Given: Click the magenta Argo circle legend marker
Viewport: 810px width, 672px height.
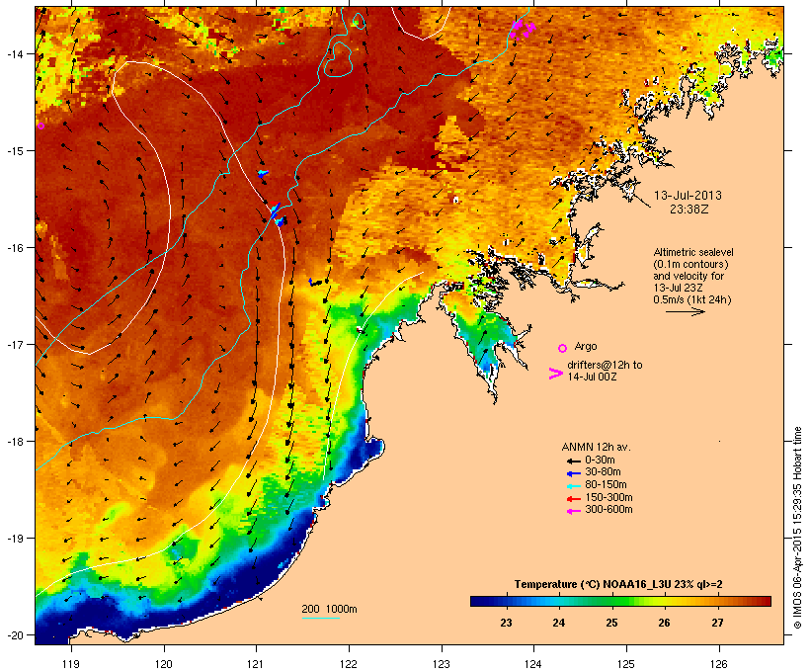Looking at the screenshot, I should coord(563,348).
